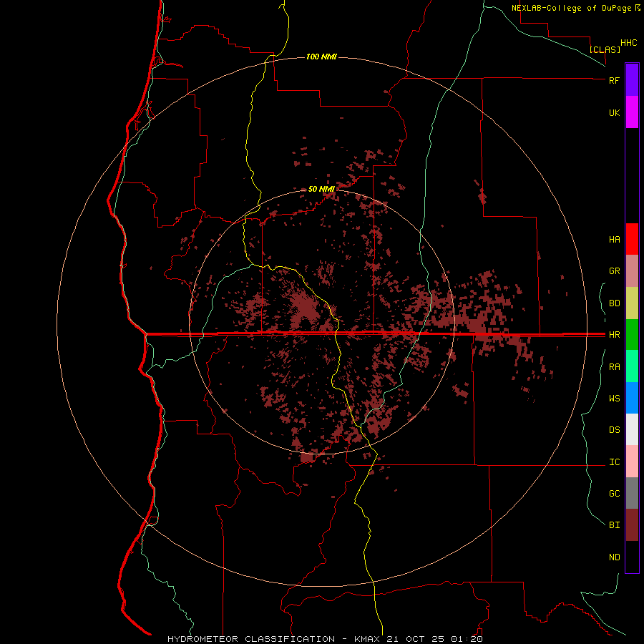Screen dimensions: 644x644
Task: Click the HR green legend swatch
Action: point(632,335)
